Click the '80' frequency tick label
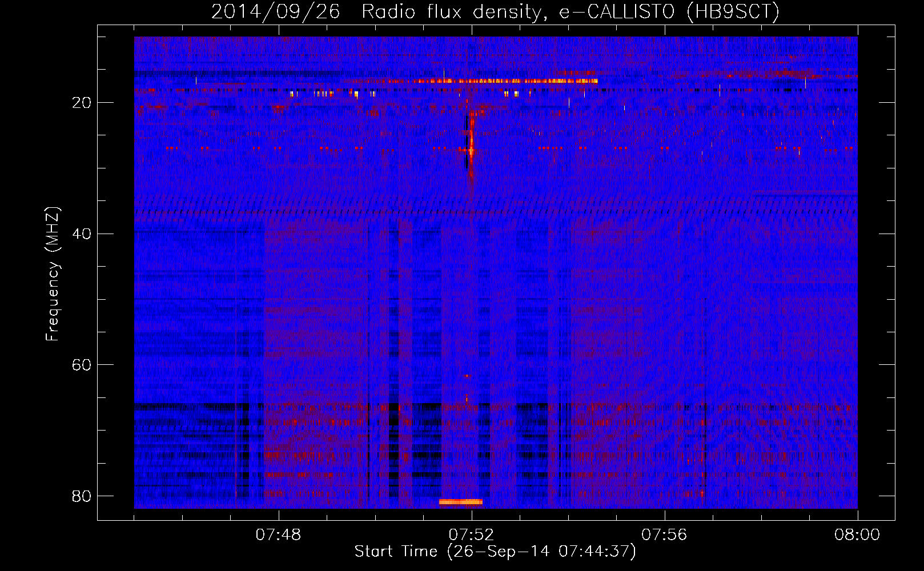This screenshot has width=924, height=571. tap(82, 496)
